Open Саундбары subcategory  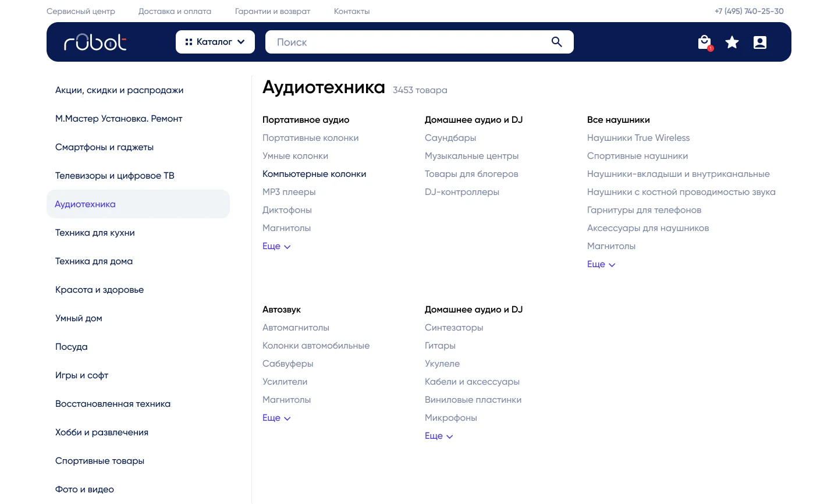pos(450,138)
